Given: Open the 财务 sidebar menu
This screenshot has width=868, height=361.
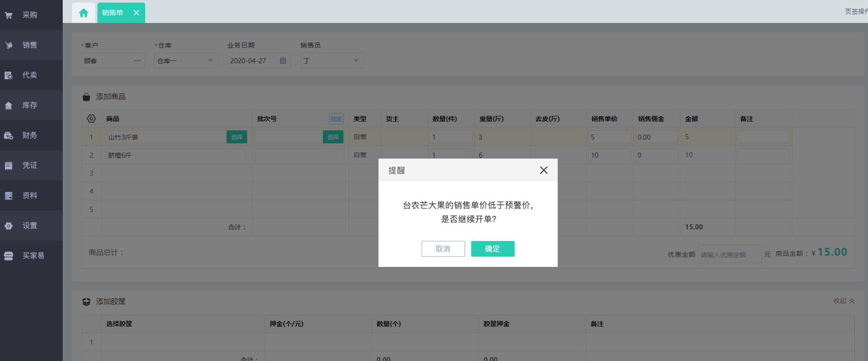Looking at the screenshot, I should click(x=30, y=135).
